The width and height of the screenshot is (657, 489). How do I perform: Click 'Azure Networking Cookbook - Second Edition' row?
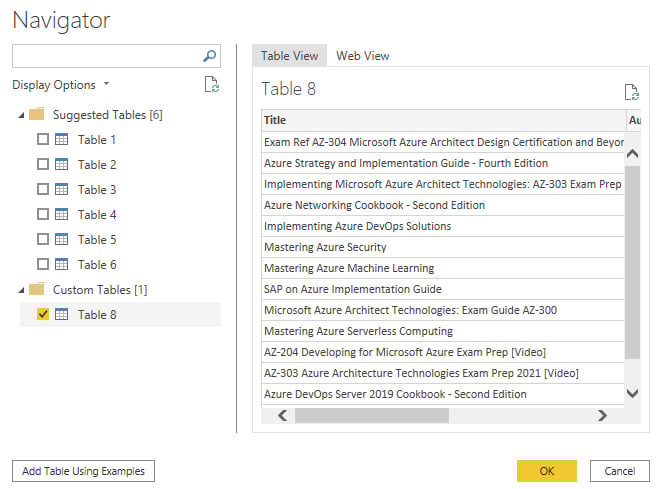(x=443, y=205)
